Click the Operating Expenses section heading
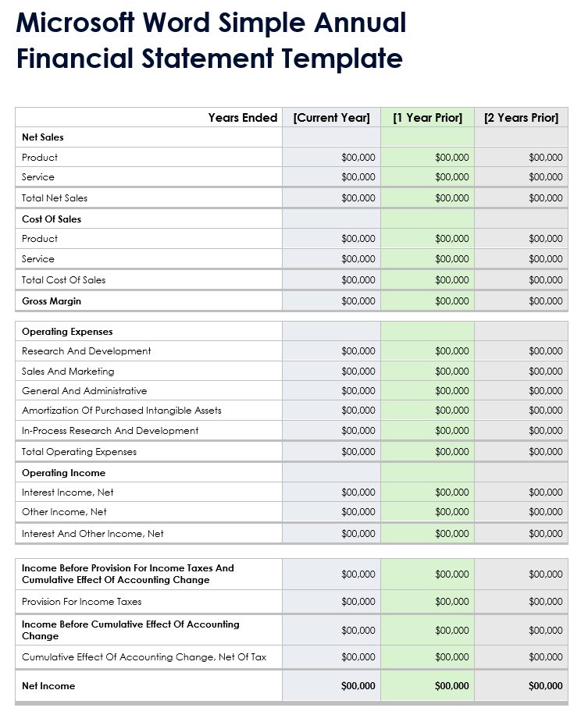The image size is (588, 722). 67,332
